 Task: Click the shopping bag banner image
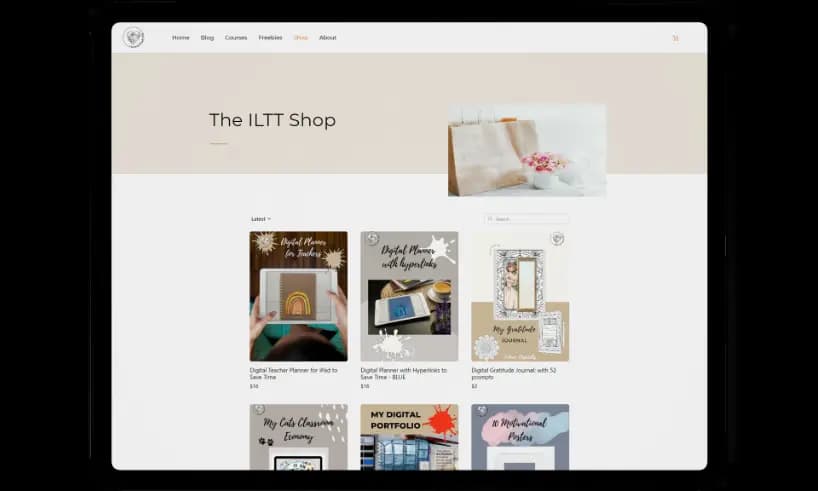click(527, 150)
